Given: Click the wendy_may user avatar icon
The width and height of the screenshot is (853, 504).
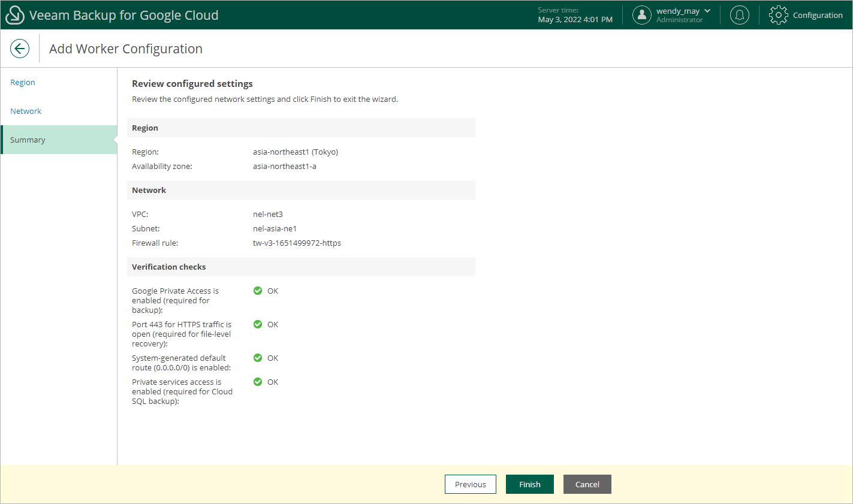Looking at the screenshot, I should [642, 15].
